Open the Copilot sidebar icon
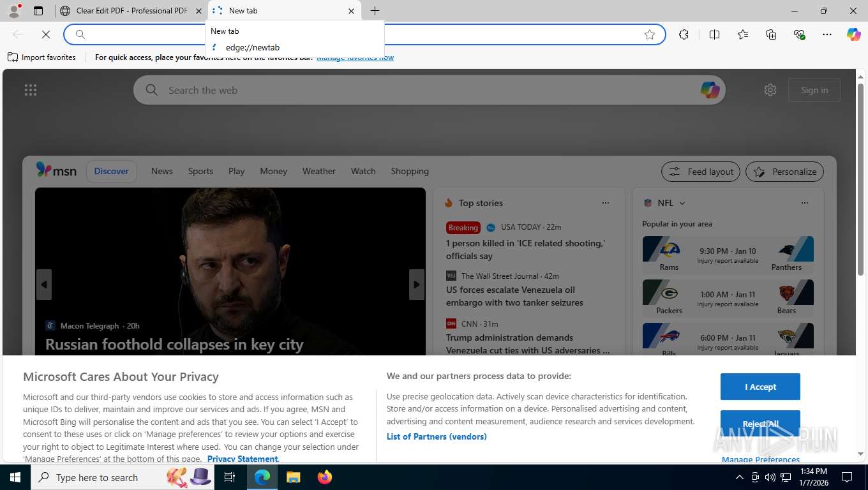The image size is (868, 490). (854, 34)
